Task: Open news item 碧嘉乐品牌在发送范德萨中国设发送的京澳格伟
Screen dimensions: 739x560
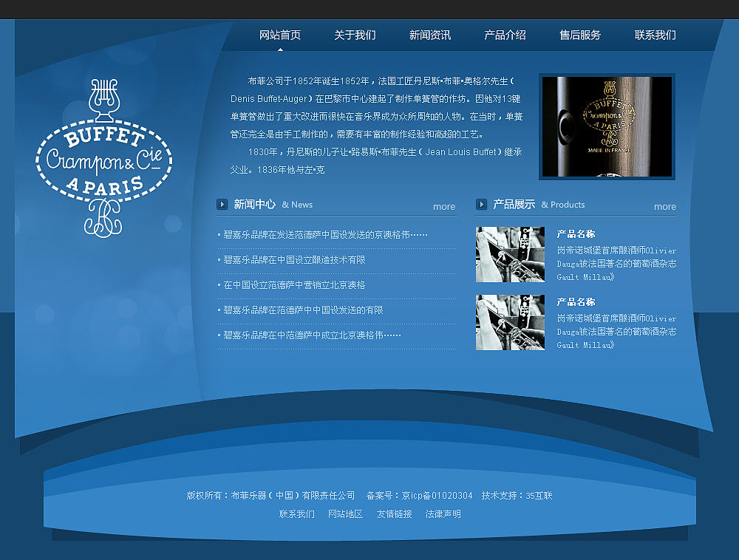Action: click(x=325, y=234)
